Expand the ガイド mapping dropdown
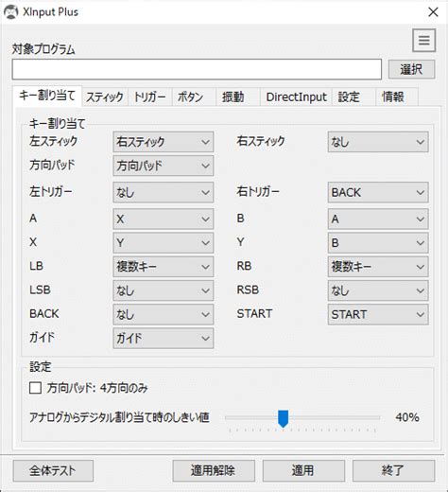Image resolution: width=448 pixels, height=492 pixels. coord(164,339)
